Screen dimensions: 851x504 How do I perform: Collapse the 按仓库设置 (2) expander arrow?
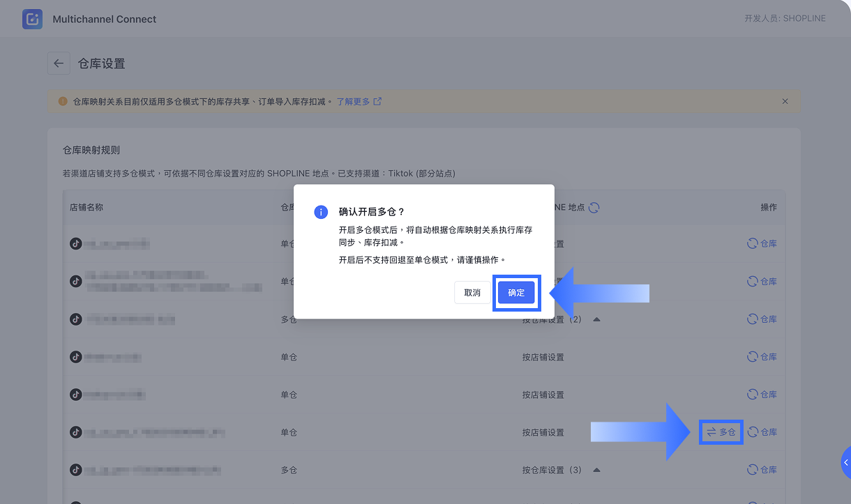point(596,319)
